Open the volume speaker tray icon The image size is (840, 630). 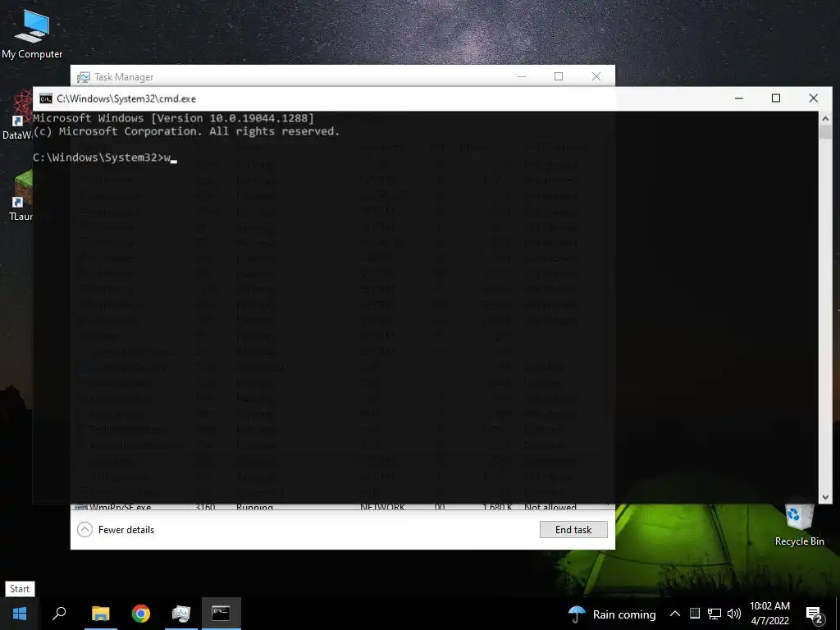[x=734, y=614]
